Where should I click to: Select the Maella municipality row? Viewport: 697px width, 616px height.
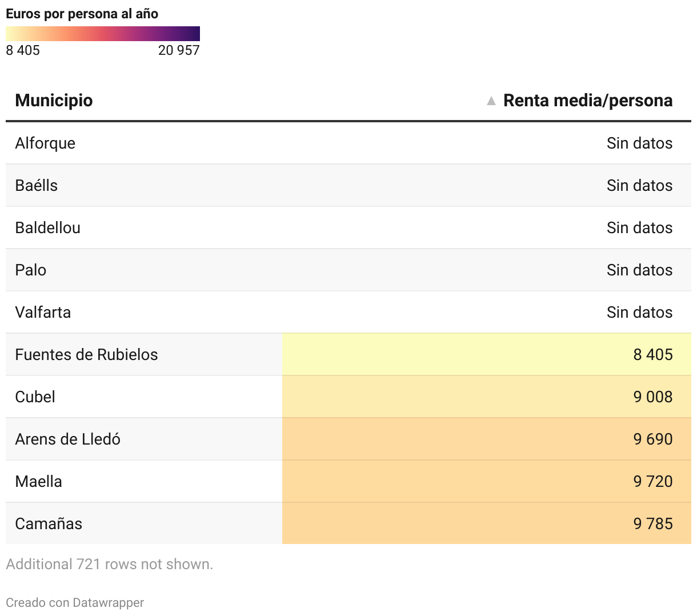(38, 481)
